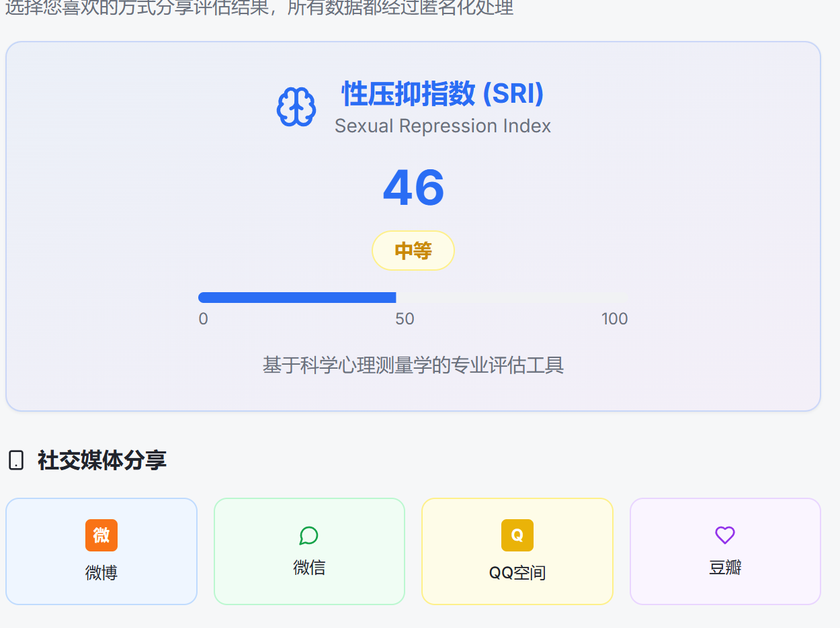Click the yellow QQ Zone Q icon
The image size is (840, 628).
pos(517,535)
